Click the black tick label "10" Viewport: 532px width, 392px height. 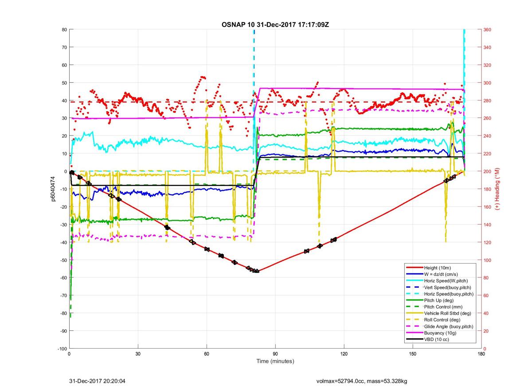(64, 154)
